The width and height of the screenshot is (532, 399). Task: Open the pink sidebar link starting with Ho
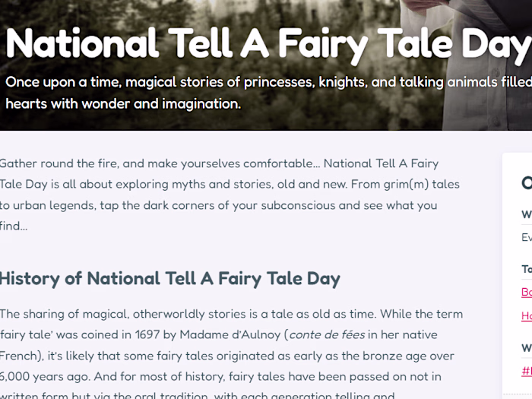[x=526, y=316]
